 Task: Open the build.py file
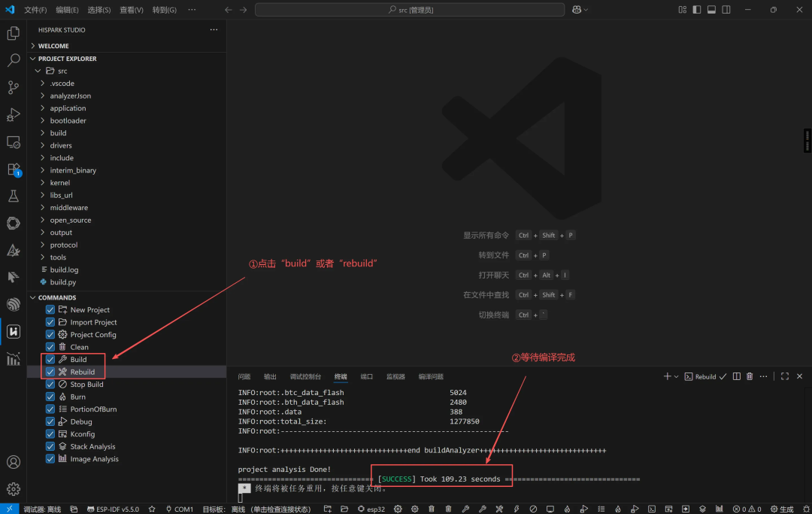click(62, 282)
